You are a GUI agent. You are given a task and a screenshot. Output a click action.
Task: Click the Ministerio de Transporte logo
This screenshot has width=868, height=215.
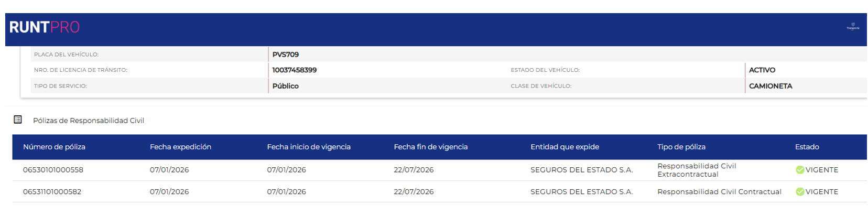(853, 27)
